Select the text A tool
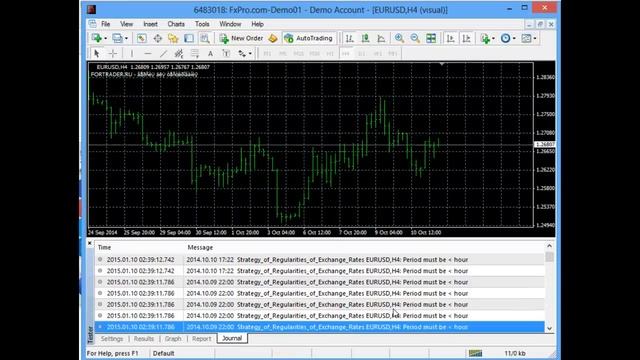The width and height of the screenshot is (640, 360). (210, 53)
